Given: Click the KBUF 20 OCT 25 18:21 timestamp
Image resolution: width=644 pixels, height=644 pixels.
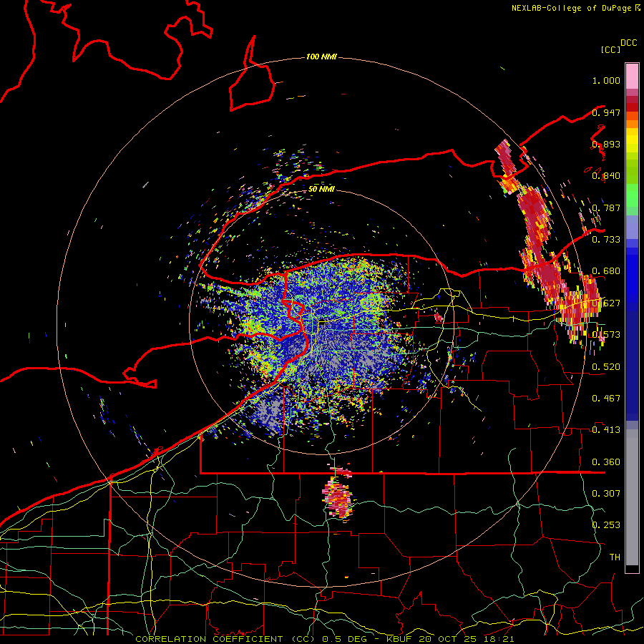Looking at the screenshot, I should (x=450, y=639).
